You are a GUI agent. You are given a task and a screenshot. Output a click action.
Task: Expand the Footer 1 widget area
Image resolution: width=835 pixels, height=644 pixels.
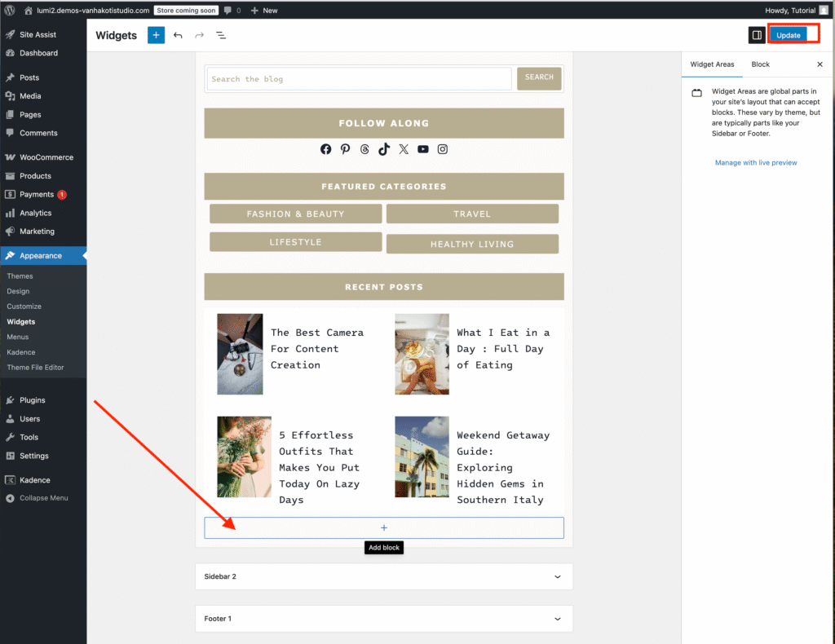pos(558,619)
